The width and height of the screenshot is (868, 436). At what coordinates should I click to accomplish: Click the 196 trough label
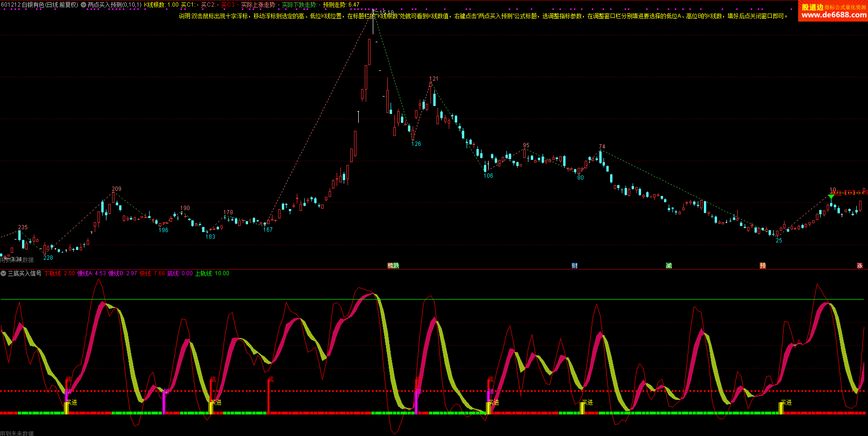coord(163,230)
